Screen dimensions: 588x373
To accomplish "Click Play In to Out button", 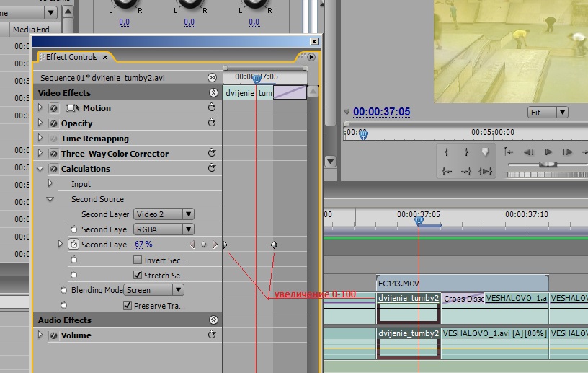I will pos(485,171).
